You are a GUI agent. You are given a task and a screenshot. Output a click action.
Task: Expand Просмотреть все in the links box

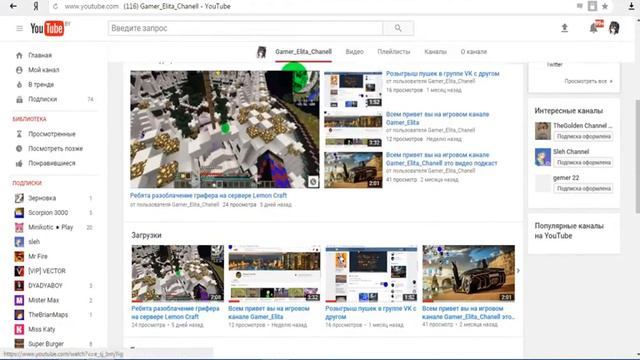(x=588, y=81)
